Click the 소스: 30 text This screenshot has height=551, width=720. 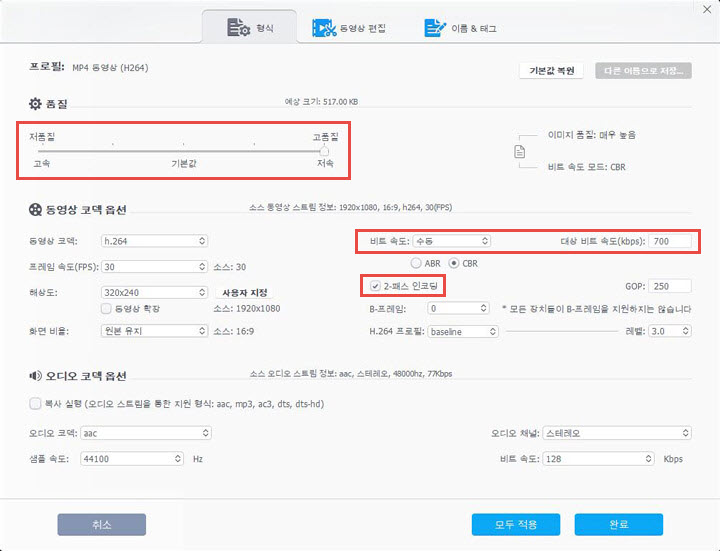coord(230,267)
